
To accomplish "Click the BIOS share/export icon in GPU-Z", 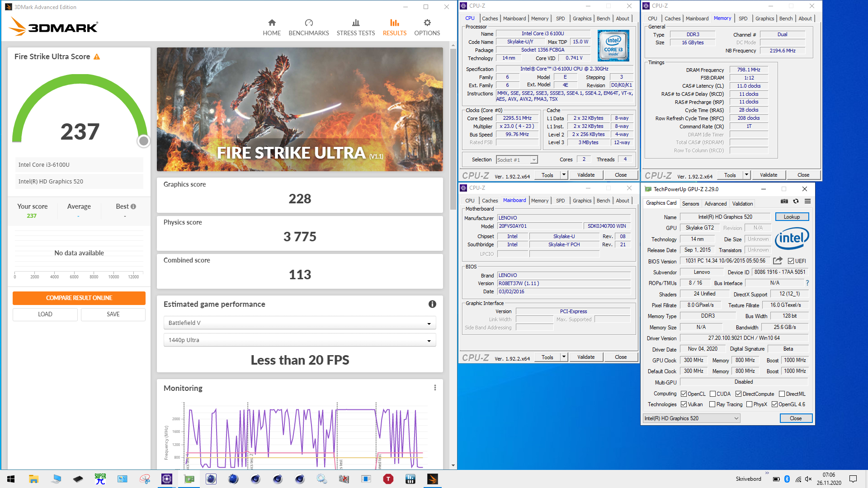I will (778, 261).
